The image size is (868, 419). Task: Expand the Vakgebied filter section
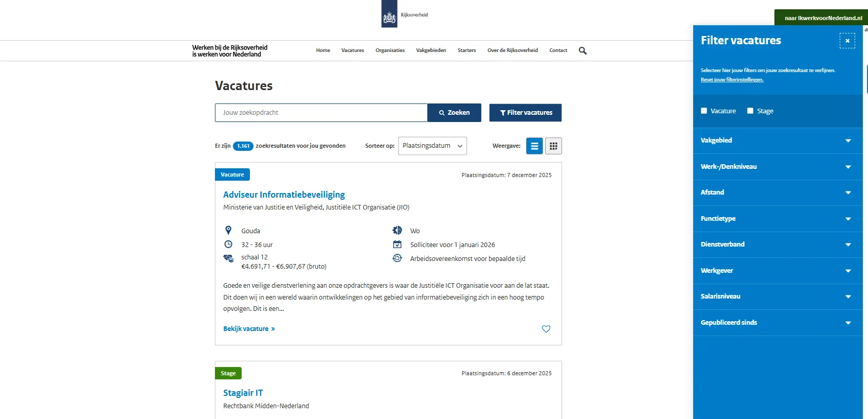click(x=777, y=141)
